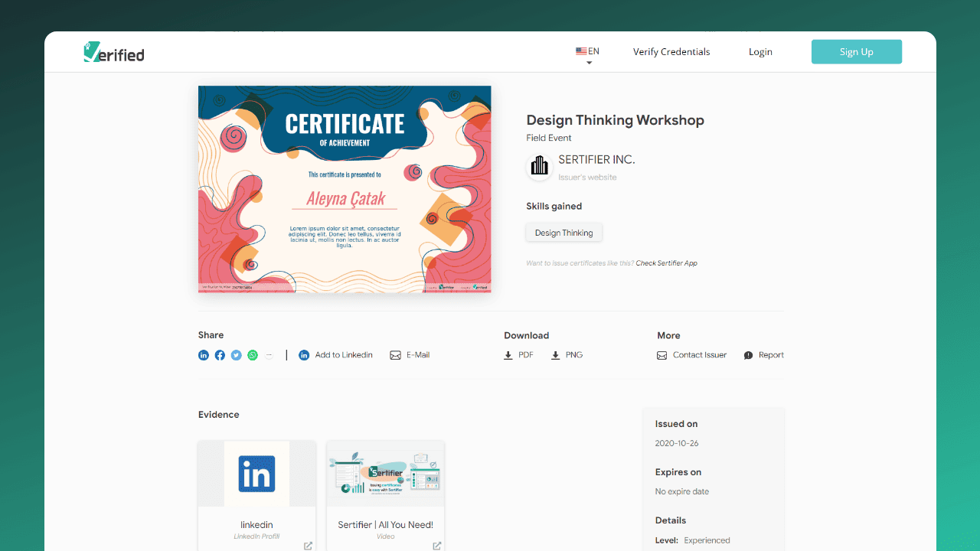
Task: Share certificate via Facebook icon
Action: point(220,355)
